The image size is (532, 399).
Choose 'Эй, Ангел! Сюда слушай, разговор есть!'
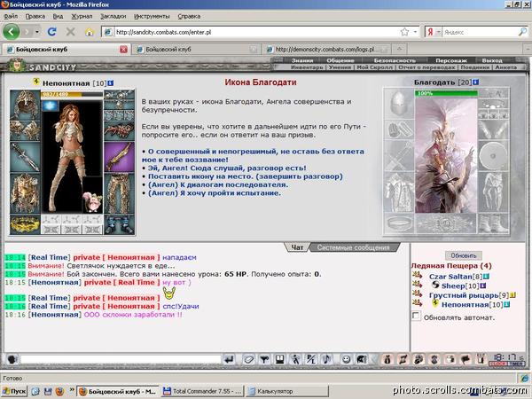(227, 168)
